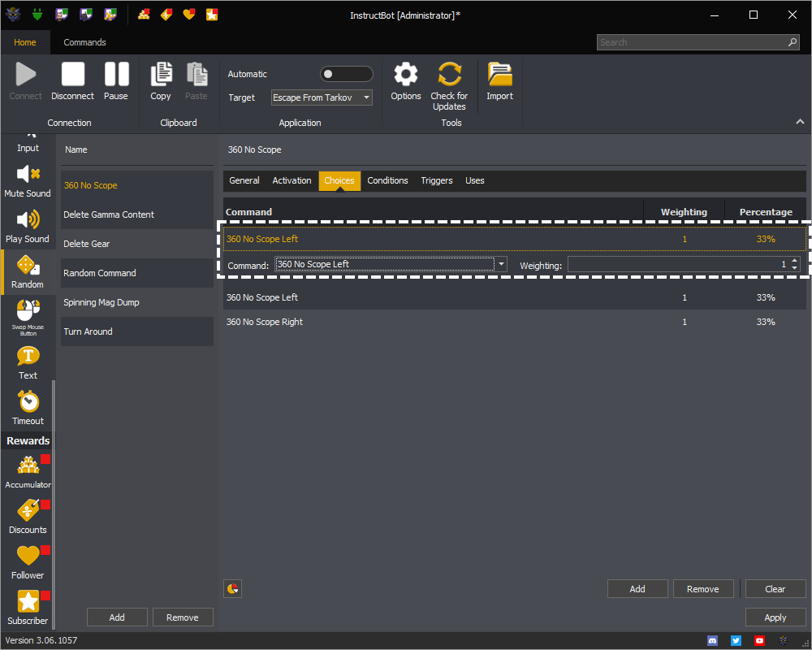Viewport: 812px width, 650px height.
Task: Clear all choices with Clear button
Action: click(x=775, y=589)
